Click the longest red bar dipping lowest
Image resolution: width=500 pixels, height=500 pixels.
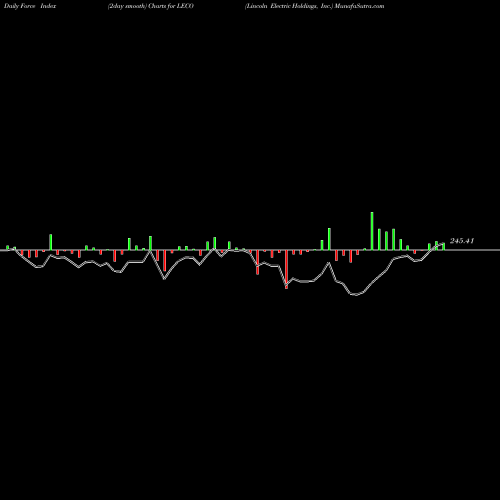click(x=286, y=269)
